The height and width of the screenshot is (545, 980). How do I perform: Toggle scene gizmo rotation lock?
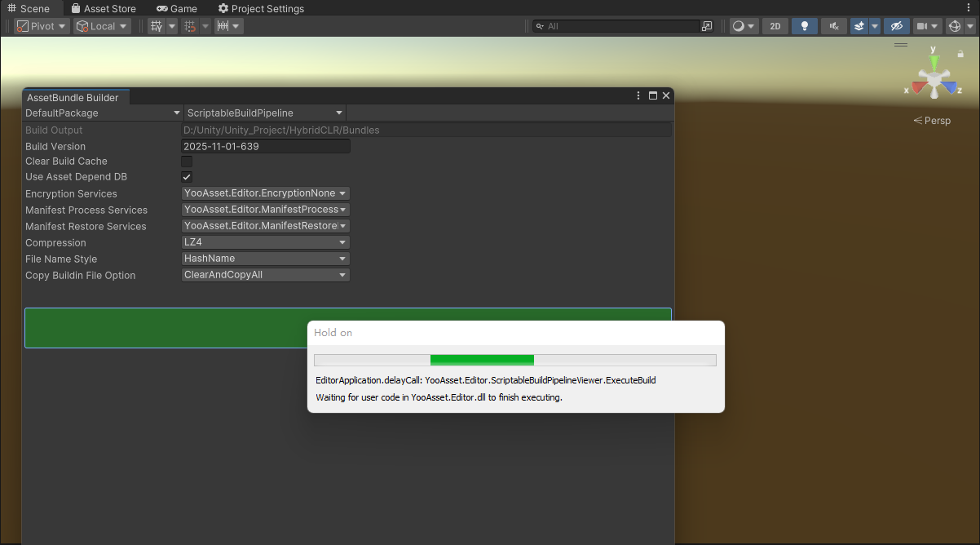(960, 54)
